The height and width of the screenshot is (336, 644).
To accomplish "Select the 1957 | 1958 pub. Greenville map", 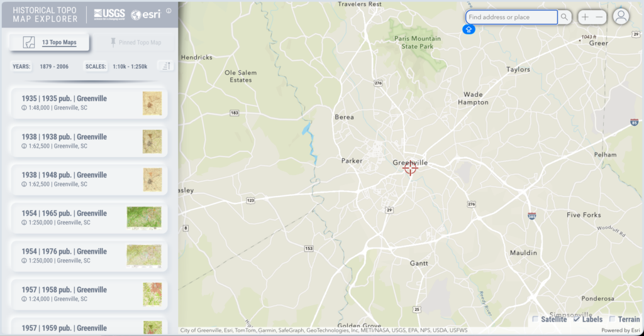I will coord(75,294).
